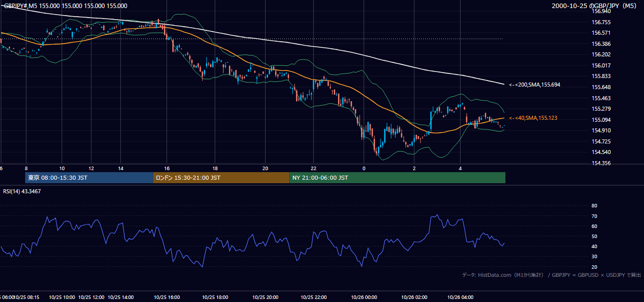The height and width of the screenshot is (302, 644).
Task: Click the 10/26 00:00 bottom time label
Action: click(x=364, y=297)
